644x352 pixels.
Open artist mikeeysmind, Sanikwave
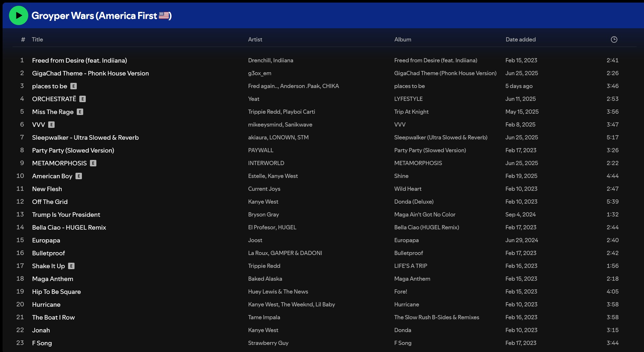click(280, 125)
